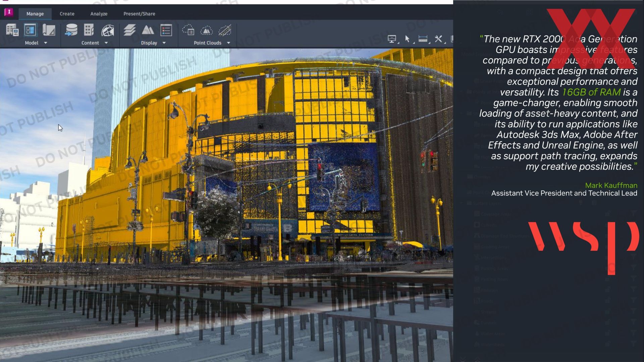This screenshot has height=362, width=644.
Task: Open the Analyze ribbon tab
Action: 99,14
